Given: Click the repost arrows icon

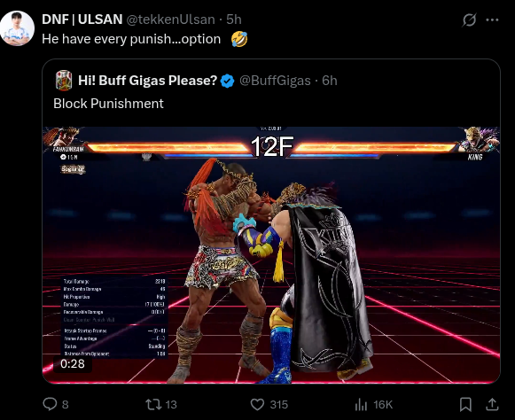Looking at the screenshot, I should click(153, 404).
